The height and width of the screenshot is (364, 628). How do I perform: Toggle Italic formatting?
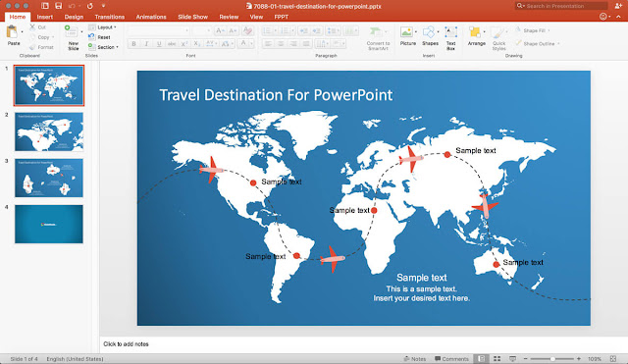coord(146,43)
